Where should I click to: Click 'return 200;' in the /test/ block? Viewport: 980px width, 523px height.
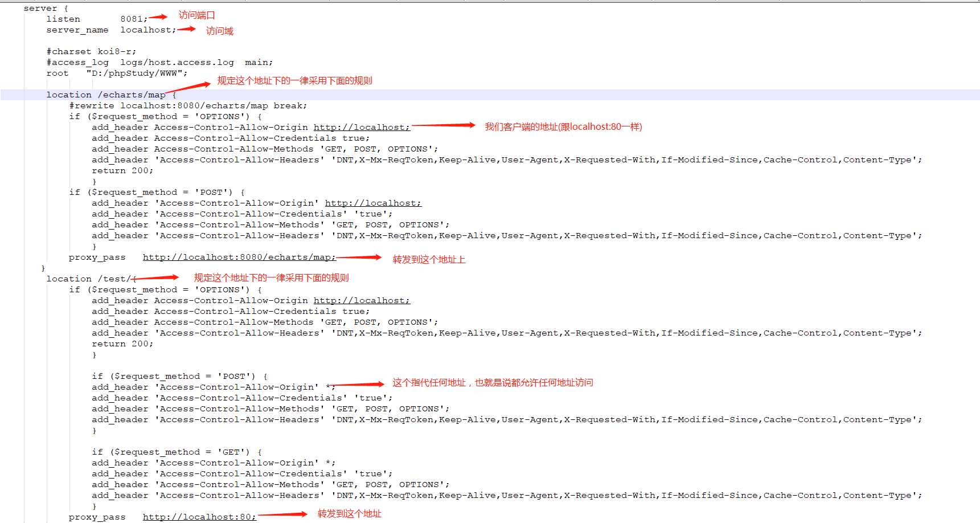[122, 344]
